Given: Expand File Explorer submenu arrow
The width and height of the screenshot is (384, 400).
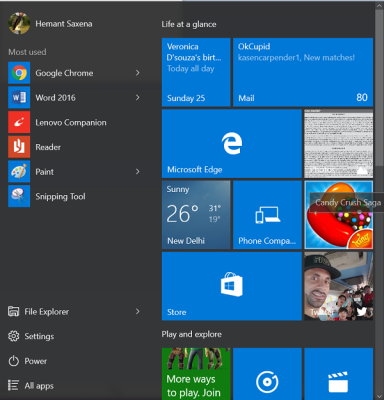Looking at the screenshot, I should click(x=138, y=311).
